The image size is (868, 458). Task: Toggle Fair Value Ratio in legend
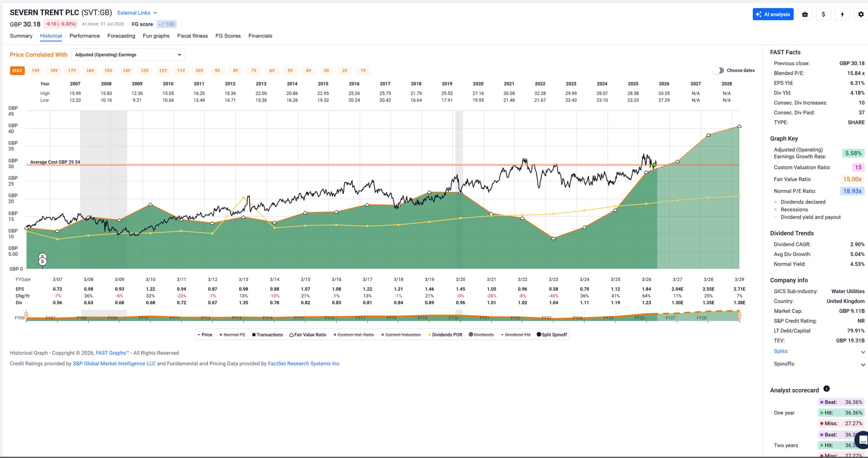point(308,335)
